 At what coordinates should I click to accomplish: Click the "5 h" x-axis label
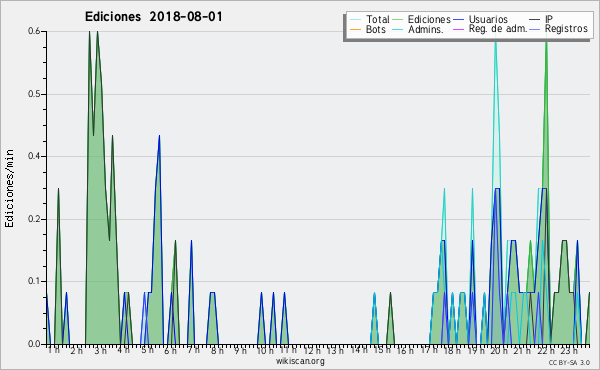tap(147, 350)
